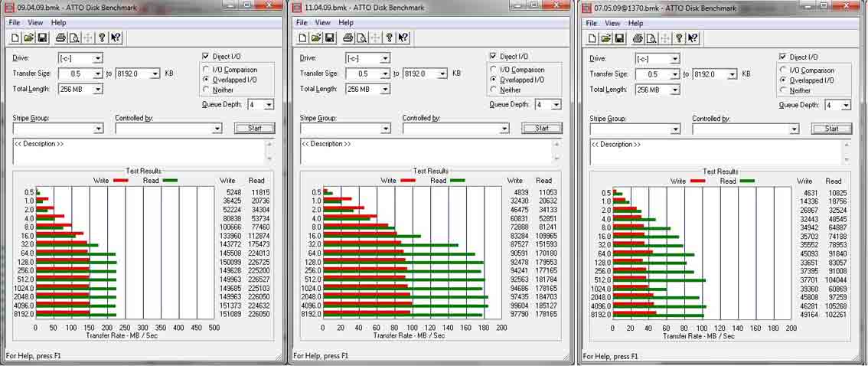Click About question-mark icon in 09.04.09.bmk window
Viewport: 868px width, 366px height.
[102, 38]
